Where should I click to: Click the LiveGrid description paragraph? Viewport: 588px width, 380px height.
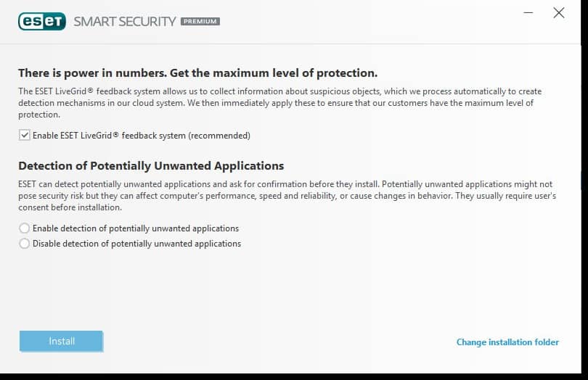tap(279, 103)
